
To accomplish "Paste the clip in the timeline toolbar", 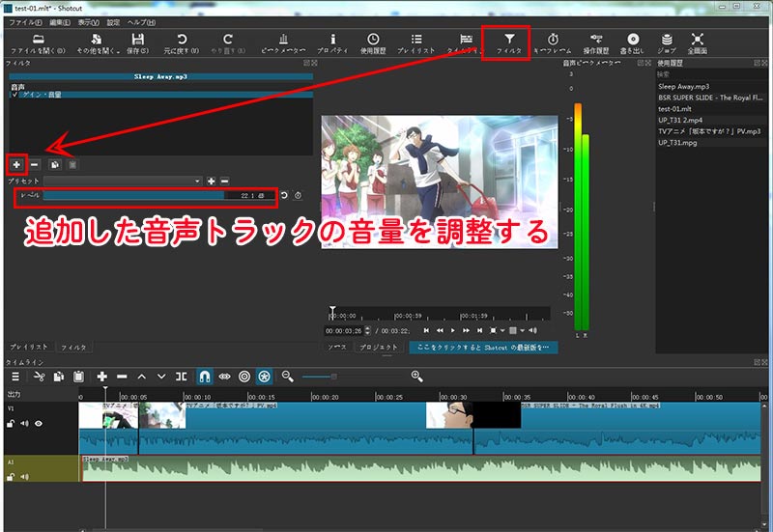I will click(78, 377).
